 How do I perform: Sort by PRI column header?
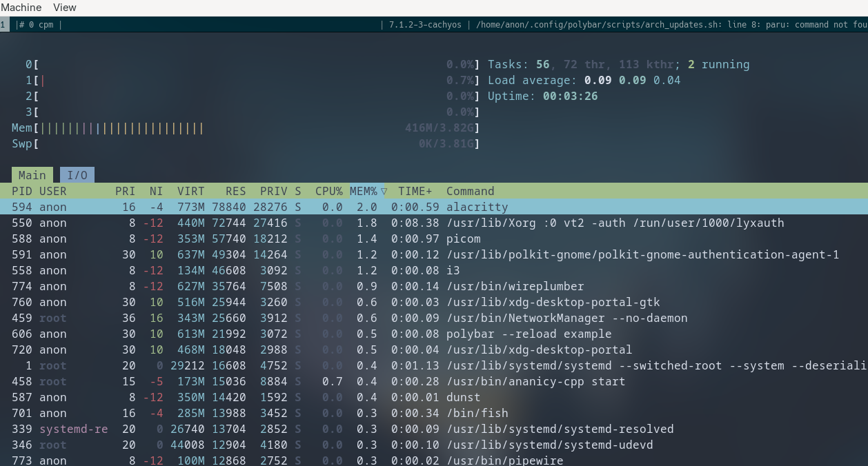pos(126,191)
